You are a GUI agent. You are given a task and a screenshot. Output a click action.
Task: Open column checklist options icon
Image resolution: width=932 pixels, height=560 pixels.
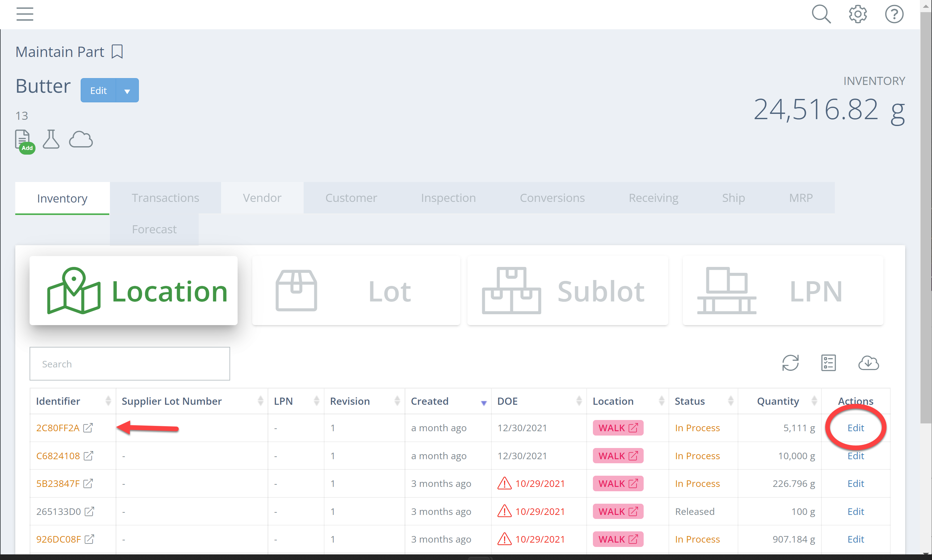[x=828, y=363]
